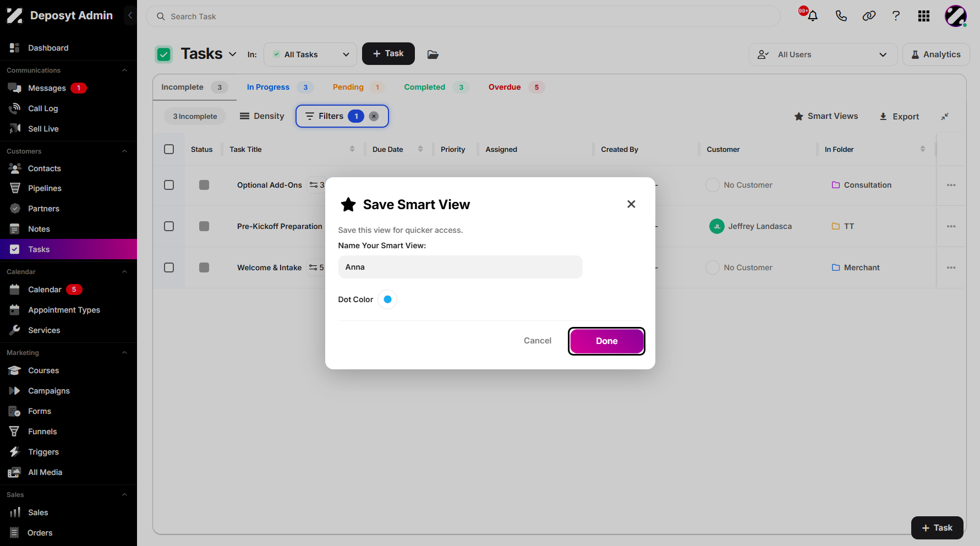
Task: Toggle status box of Welcome & Intake
Action: (204, 267)
